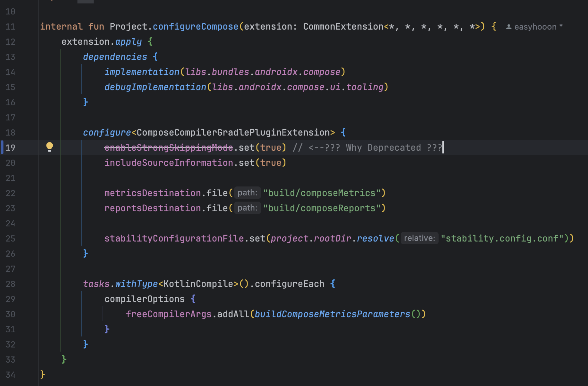Select the CommonExtension parameter type
This screenshot has height=386, width=588.
click(343, 26)
